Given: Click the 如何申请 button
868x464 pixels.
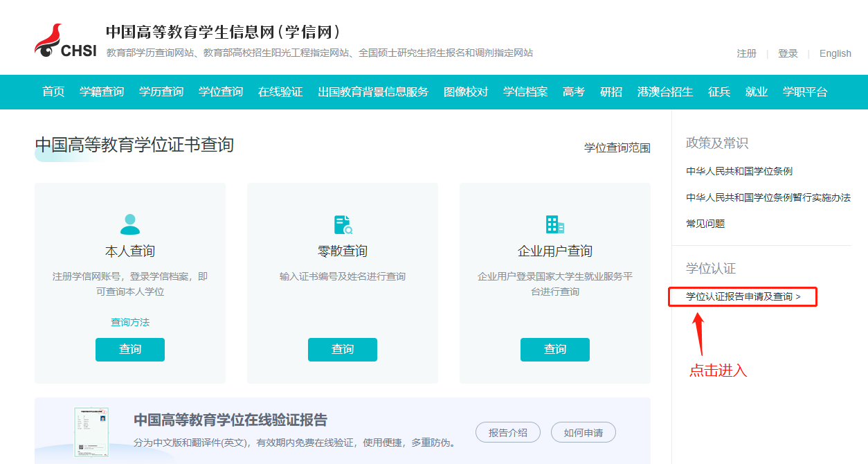Looking at the screenshot, I should 586,431.
